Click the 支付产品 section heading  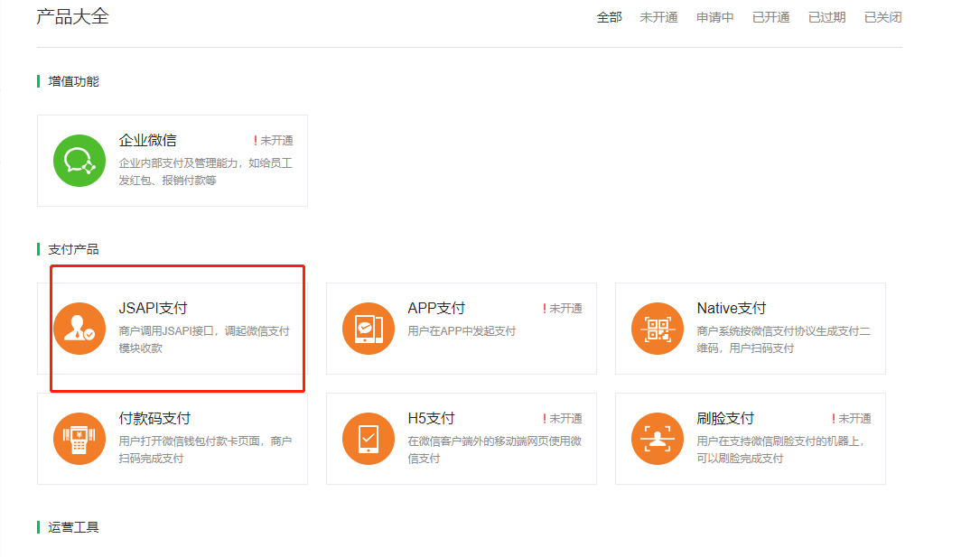click(x=74, y=250)
